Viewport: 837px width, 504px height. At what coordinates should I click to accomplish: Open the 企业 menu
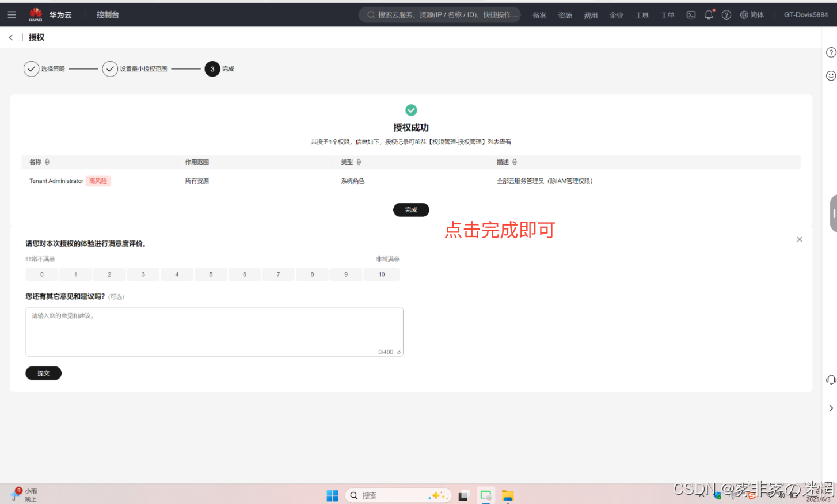coord(617,16)
